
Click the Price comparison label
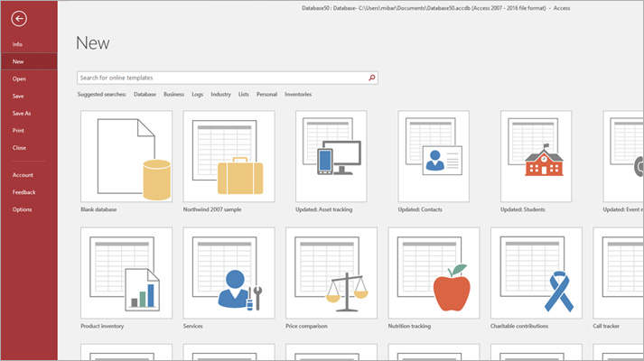(x=307, y=326)
